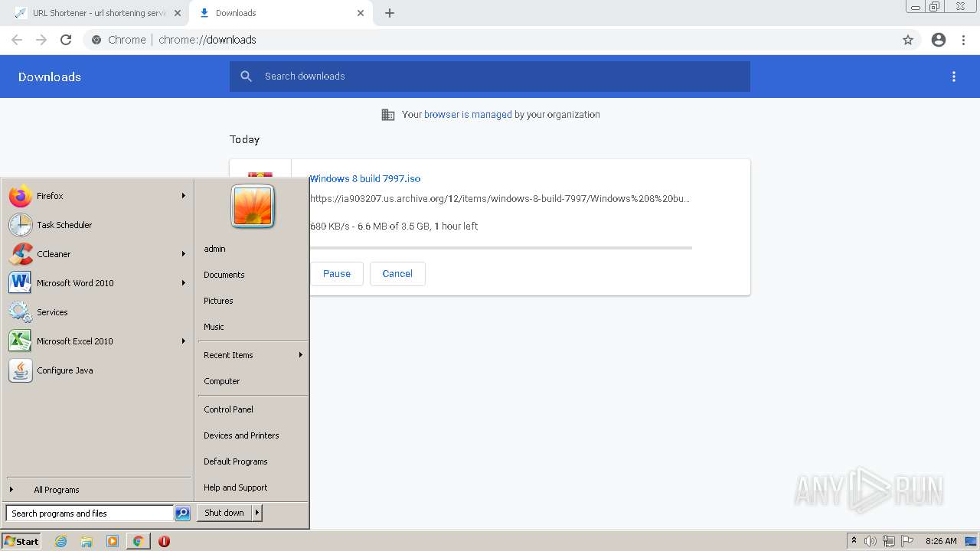Open Chrome's three-dot menu
The height and width of the screenshot is (551, 980).
pyautogui.click(x=964, y=40)
